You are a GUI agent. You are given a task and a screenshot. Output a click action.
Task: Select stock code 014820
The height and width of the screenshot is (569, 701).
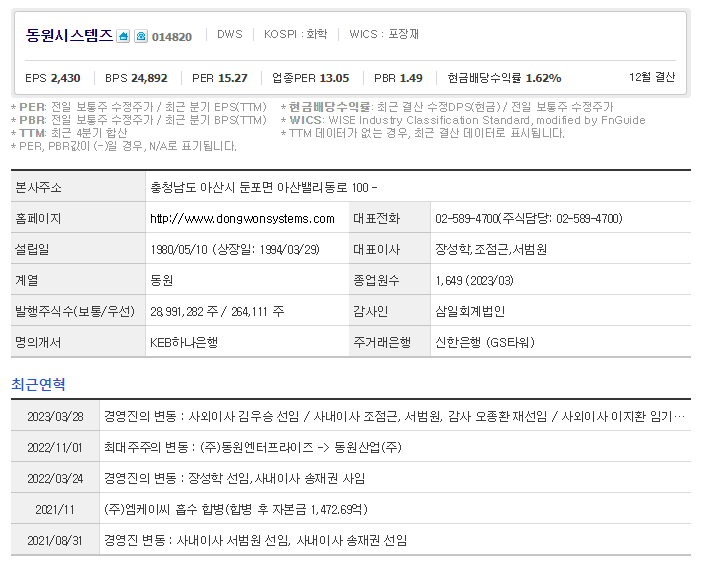click(x=172, y=37)
